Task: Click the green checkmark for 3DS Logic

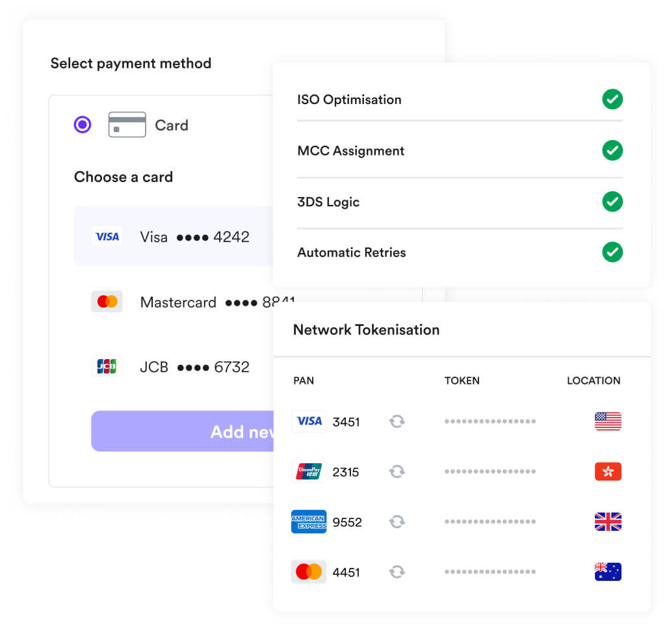Action: (x=612, y=202)
